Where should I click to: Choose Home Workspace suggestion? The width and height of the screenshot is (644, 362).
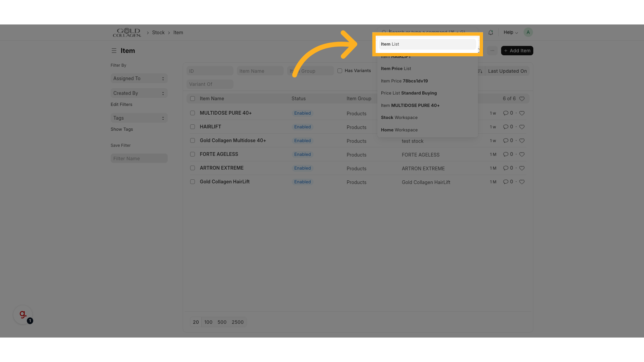click(427, 130)
